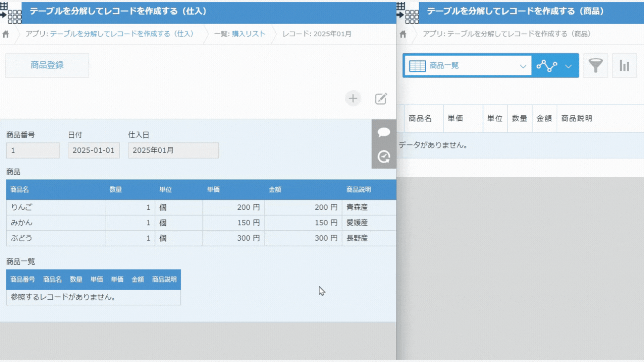Open the filter funnel icon
644x362 pixels.
[x=596, y=66]
